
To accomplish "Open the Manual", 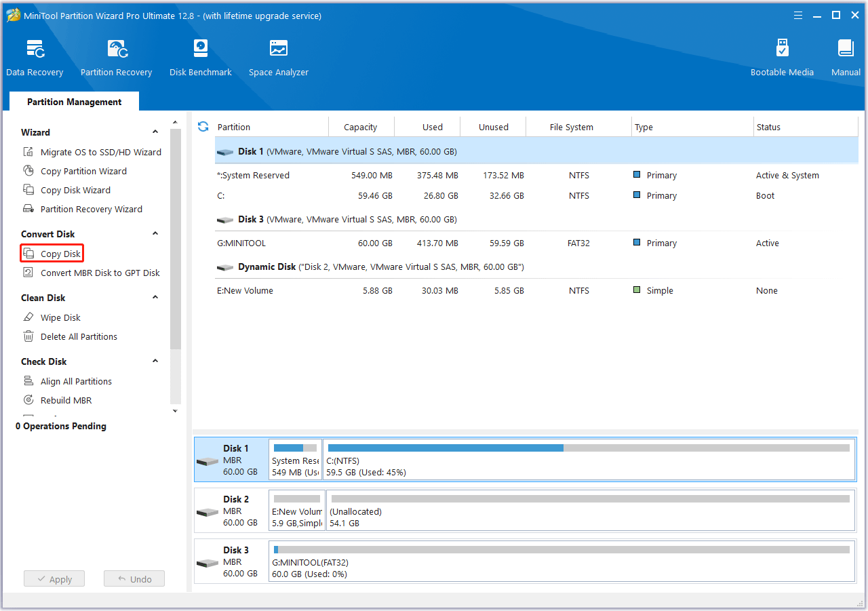I will coord(846,58).
